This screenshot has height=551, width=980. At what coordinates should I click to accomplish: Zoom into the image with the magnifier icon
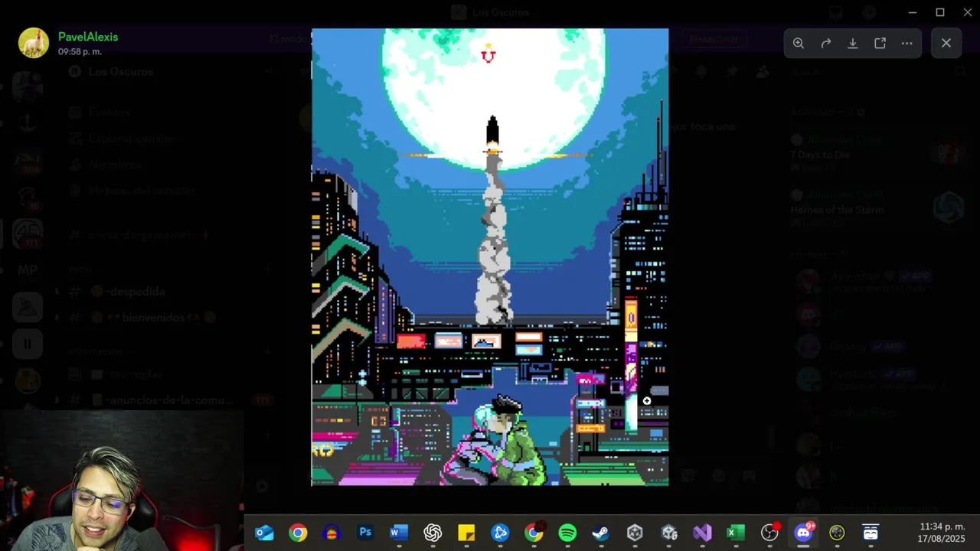tap(799, 44)
